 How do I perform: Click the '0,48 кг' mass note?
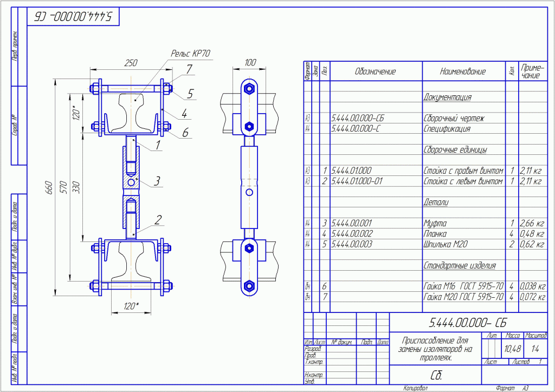[532, 234]
